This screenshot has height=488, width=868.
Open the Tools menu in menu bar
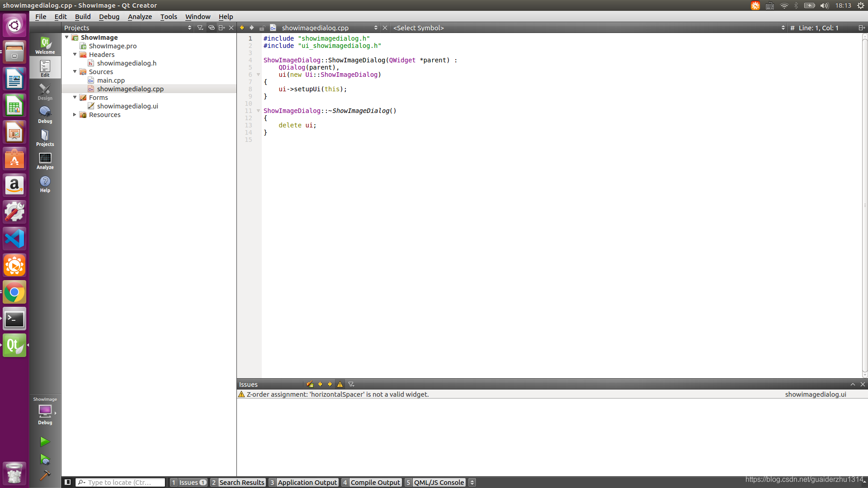[x=168, y=16]
